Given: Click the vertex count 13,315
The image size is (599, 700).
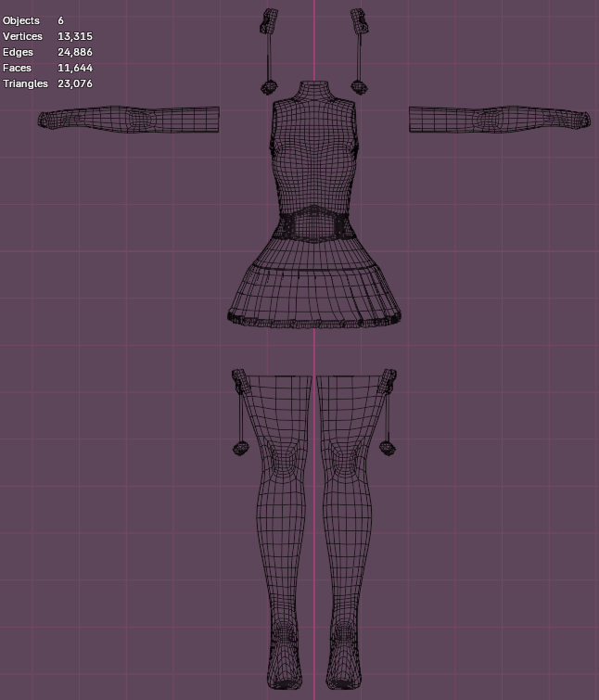Looking at the screenshot, I should click(75, 36).
